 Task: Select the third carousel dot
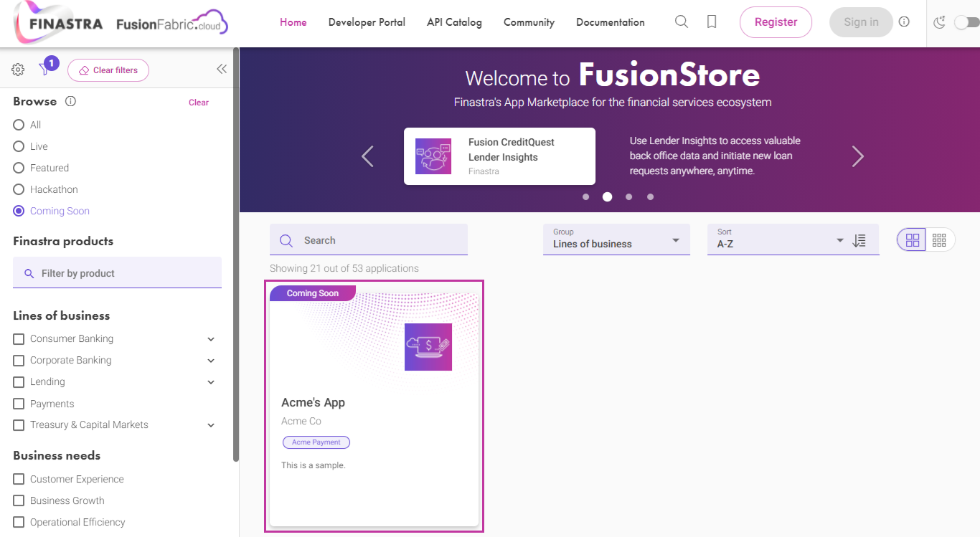(629, 196)
